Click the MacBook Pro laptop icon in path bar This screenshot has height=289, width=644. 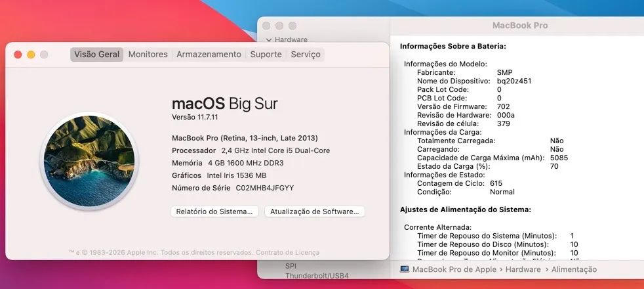pyautogui.click(x=405, y=269)
